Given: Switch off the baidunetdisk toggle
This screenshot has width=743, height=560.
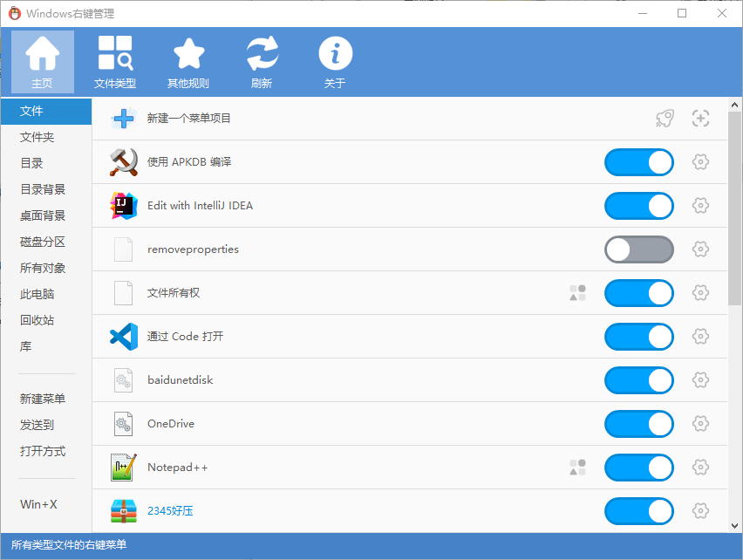Looking at the screenshot, I should pos(639,380).
